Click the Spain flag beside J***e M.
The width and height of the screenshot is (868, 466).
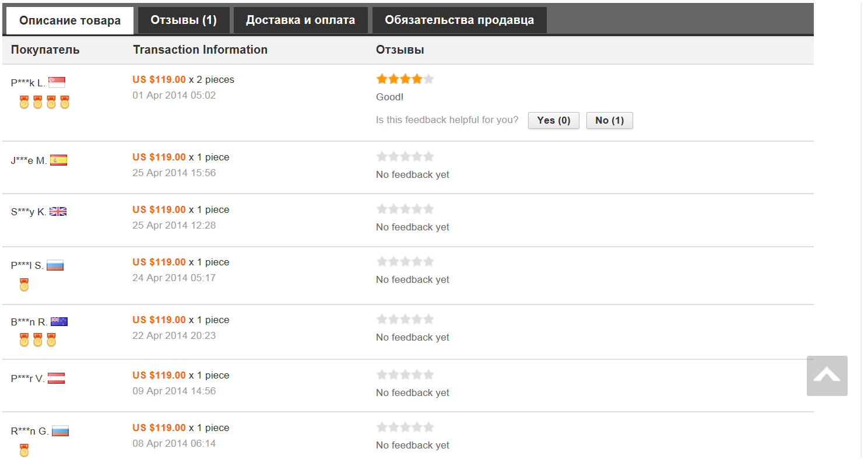[58, 160]
